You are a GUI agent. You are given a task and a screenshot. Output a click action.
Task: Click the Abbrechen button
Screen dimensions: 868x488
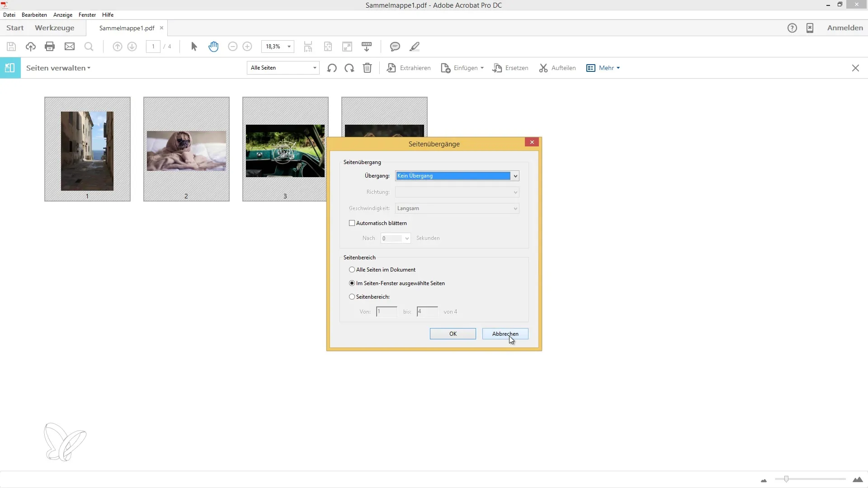(505, 334)
